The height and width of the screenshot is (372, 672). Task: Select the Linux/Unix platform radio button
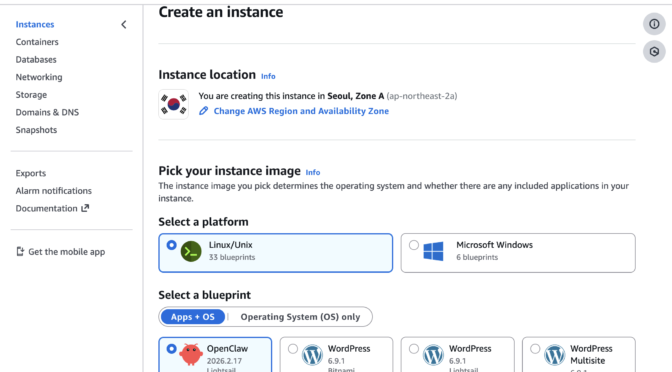click(x=171, y=245)
